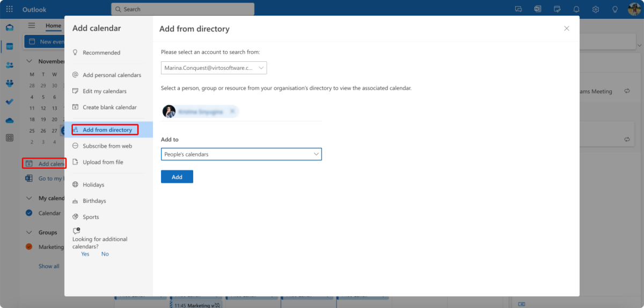Select Subscribe from web option

click(107, 146)
